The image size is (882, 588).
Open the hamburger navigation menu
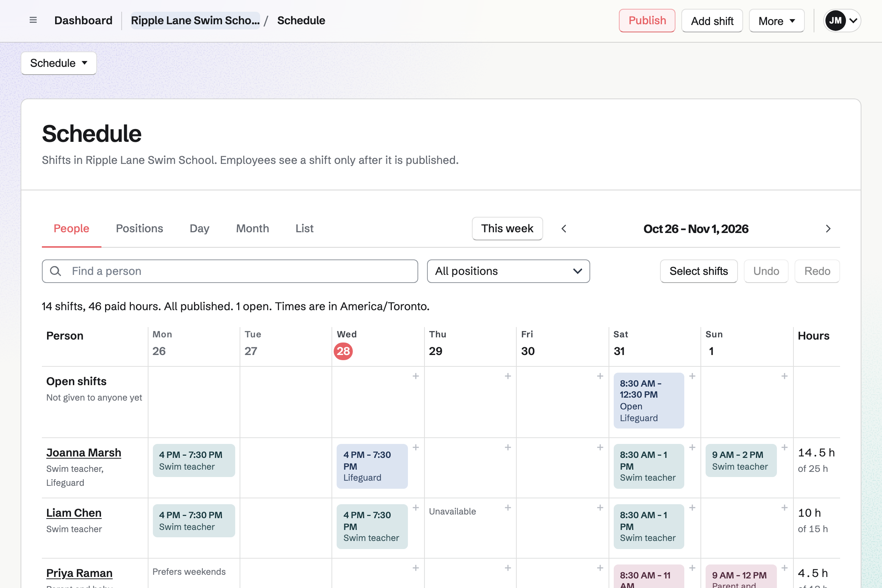click(33, 20)
